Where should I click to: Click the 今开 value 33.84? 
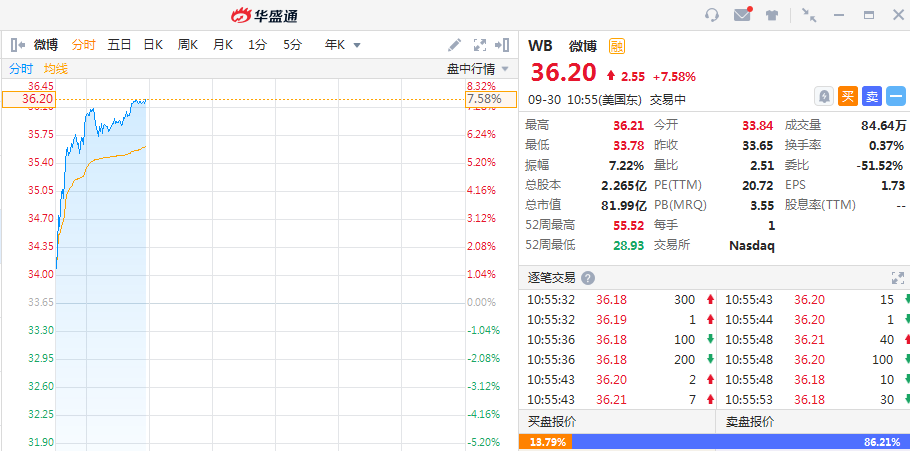pyautogui.click(x=758, y=125)
